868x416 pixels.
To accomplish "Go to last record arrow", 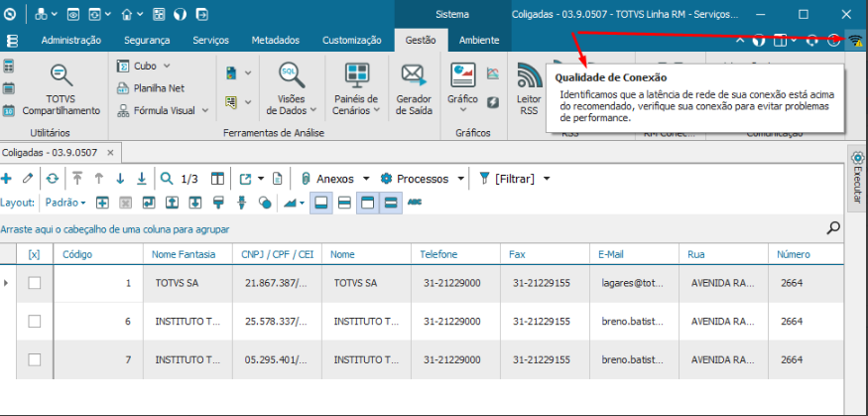I will tap(142, 179).
